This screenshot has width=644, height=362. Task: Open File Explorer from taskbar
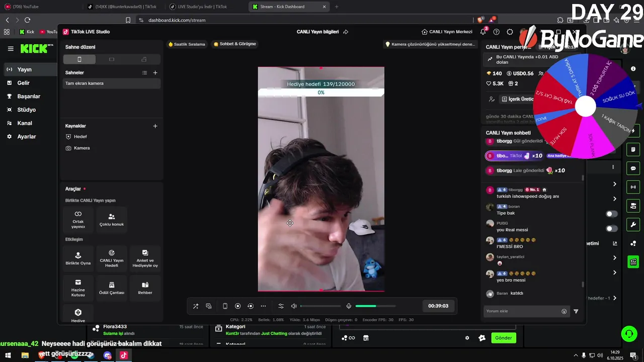pyautogui.click(x=25, y=355)
